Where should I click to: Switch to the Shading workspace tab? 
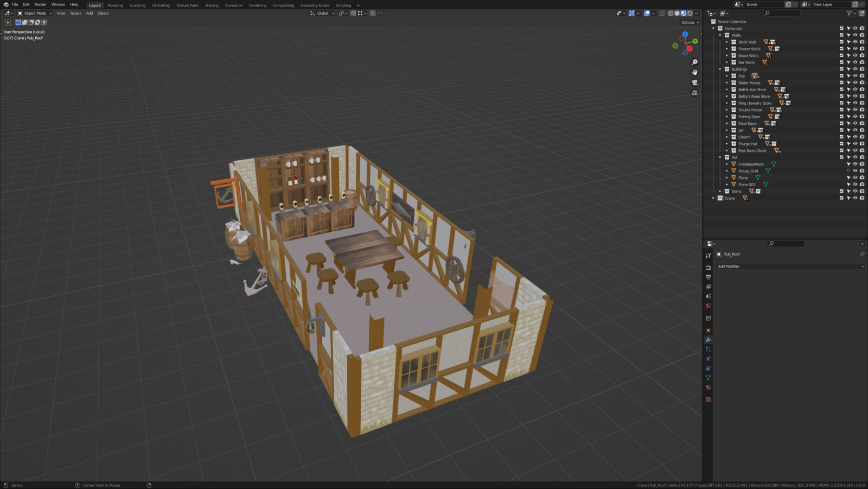click(x=212, y=5)
